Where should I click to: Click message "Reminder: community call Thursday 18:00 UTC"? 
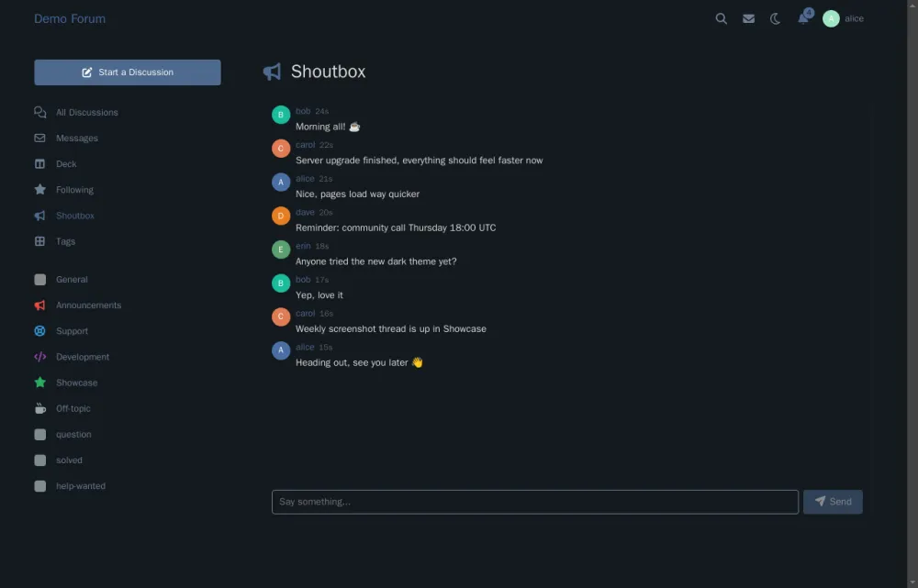[396, 227]
